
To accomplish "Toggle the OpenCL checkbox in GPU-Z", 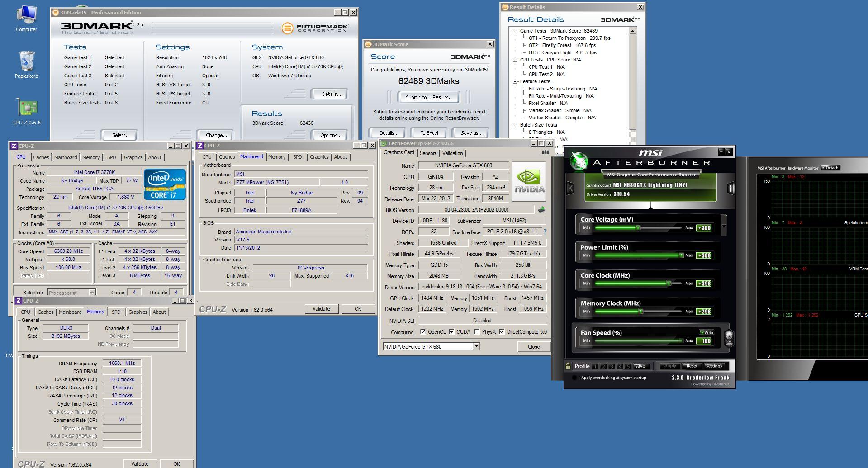I will point(422,332).
